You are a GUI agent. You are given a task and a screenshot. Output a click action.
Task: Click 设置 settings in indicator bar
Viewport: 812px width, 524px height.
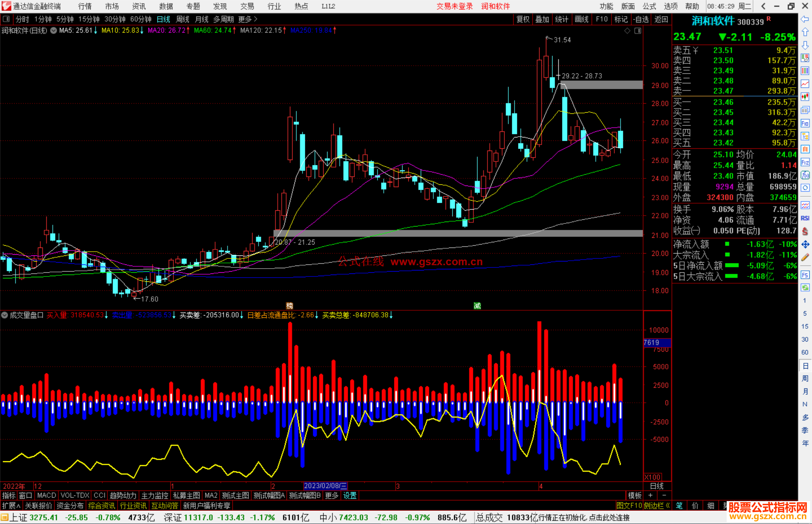[350, 495]
